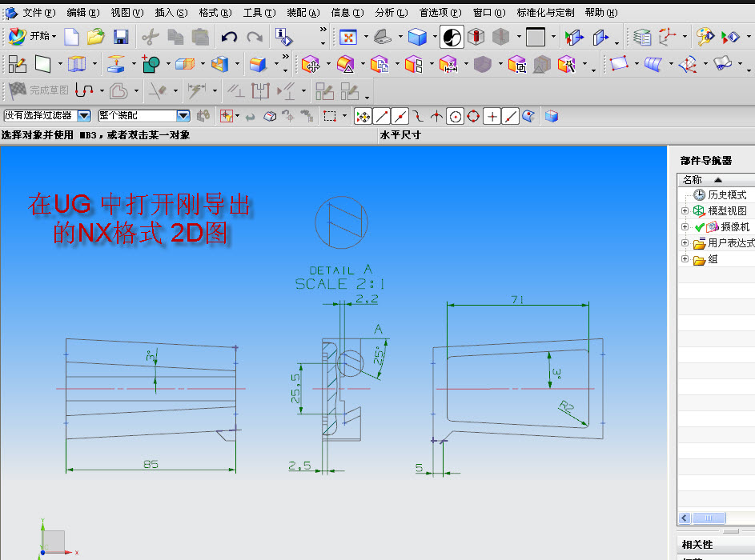Viewport: 755px width, 560px height.
Task: Click the Redo arrow icon
Action: (255, 37)
